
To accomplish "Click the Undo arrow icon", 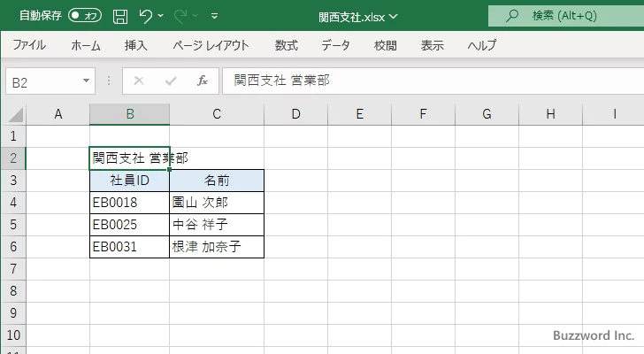I will pos(145,16).
